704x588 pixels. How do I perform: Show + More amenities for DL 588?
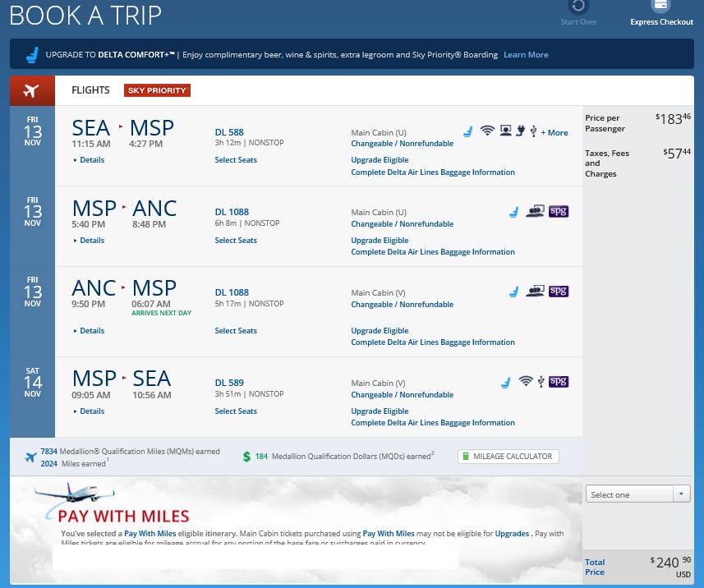[x=554, y=132]
